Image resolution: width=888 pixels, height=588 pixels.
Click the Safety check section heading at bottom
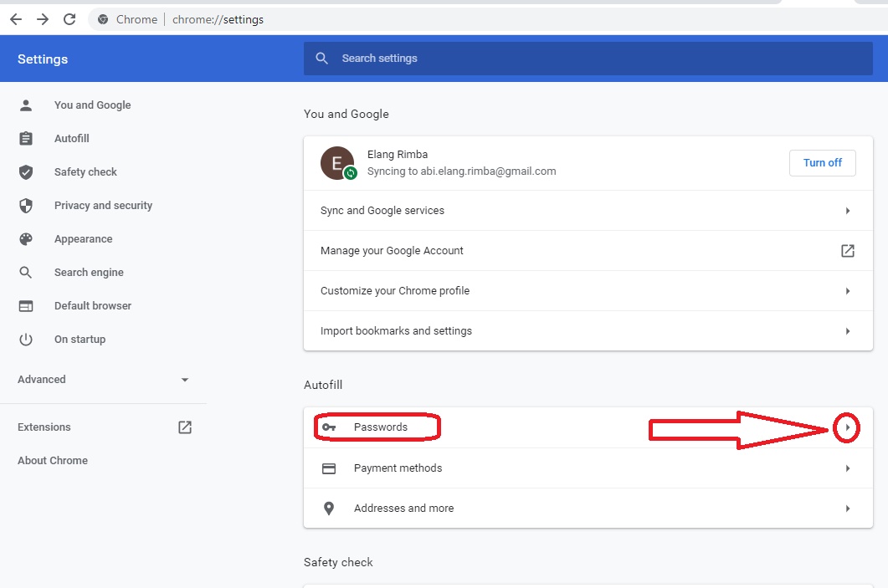(x=338, y=563)
